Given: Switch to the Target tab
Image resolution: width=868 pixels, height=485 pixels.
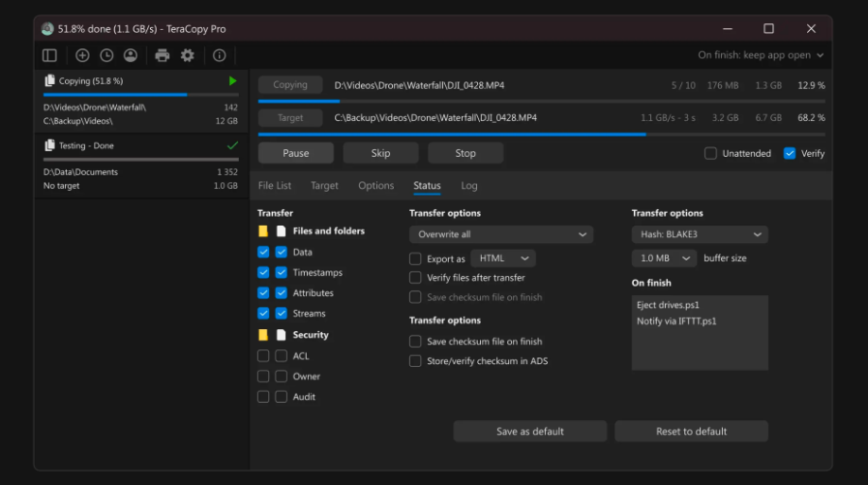Looking at the screenshot, I should click(x=324, y=186).
